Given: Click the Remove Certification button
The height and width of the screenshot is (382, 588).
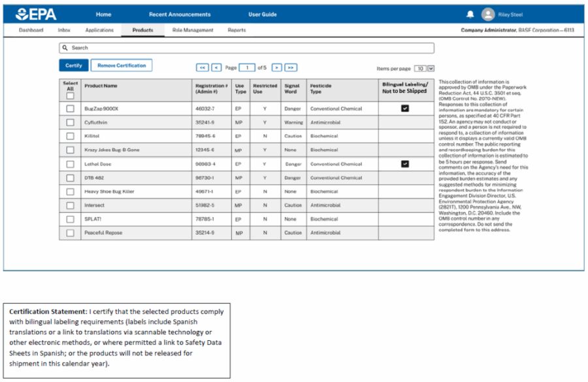Looking at the screenshot, I should pyautogui.click(x=122, y=65).
